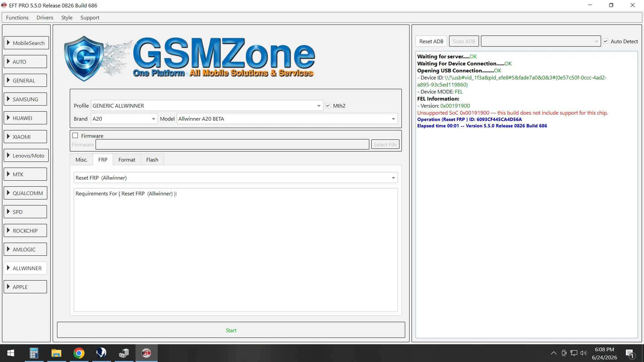Click the volume speaker tray icon
The height and width of the screenshot is (362, 644).
coord(584,353)
